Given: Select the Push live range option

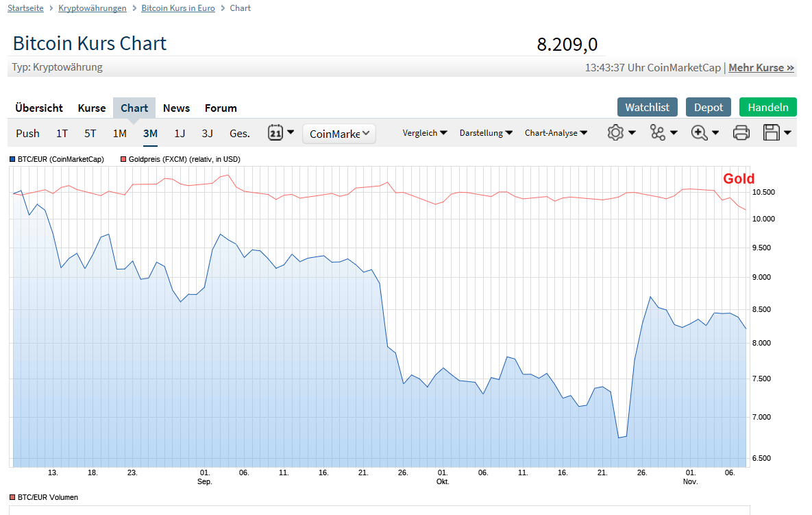Looking at the screenshot, I should pyautogui.click(x=27, y=134).
